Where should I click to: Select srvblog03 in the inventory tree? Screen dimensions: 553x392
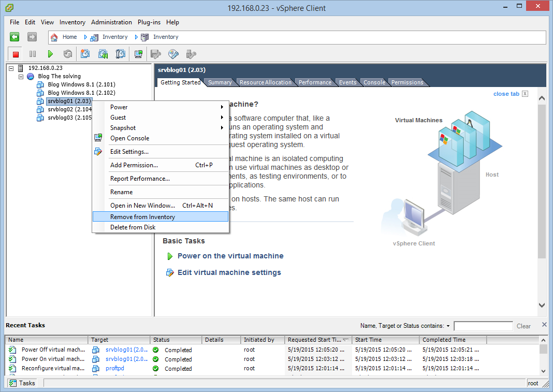point(69,118)
